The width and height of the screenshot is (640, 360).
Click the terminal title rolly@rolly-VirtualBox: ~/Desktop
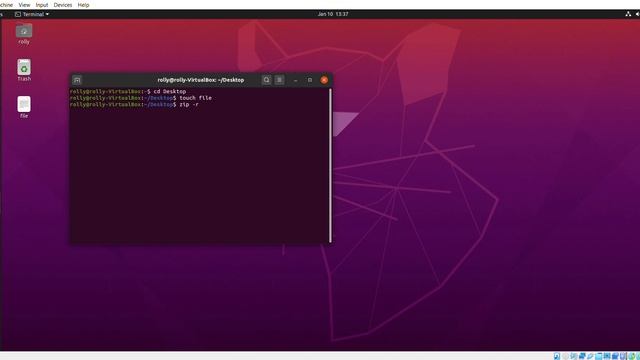[x=201, y=80]
